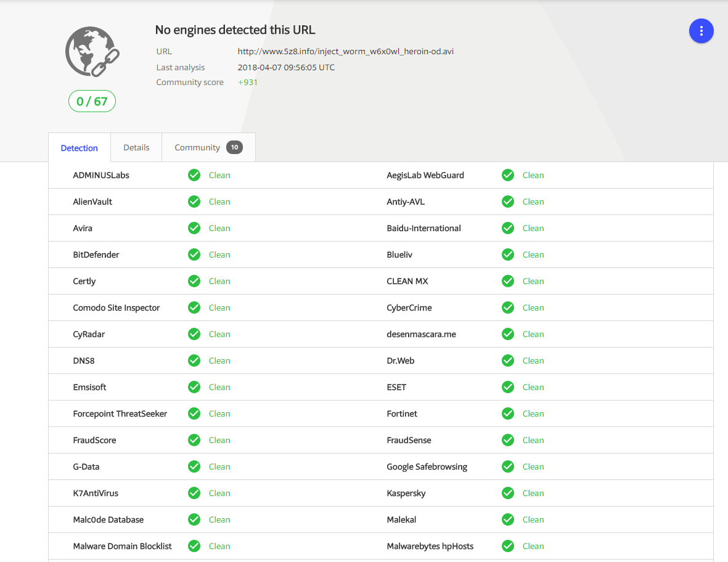Click the green checkmark for Certly
The width and height of the screenshot is (728, 562).
(x=194, y=281)
